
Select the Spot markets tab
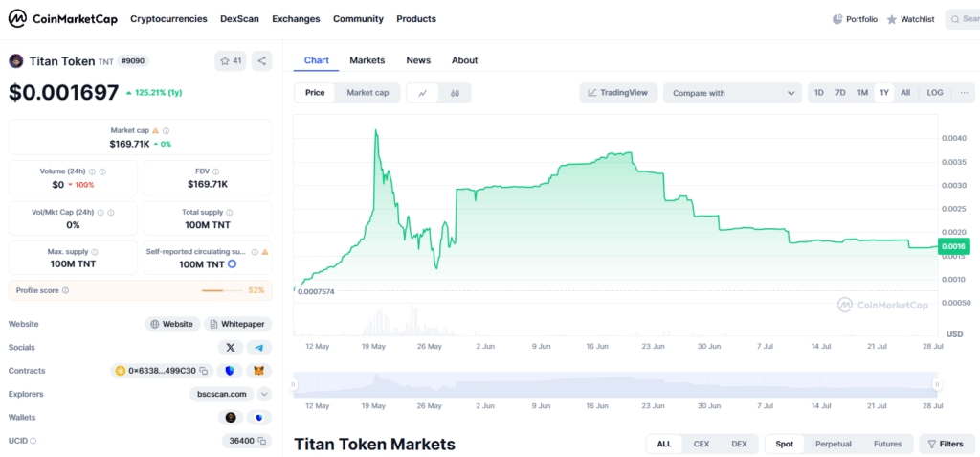[785, 444]
